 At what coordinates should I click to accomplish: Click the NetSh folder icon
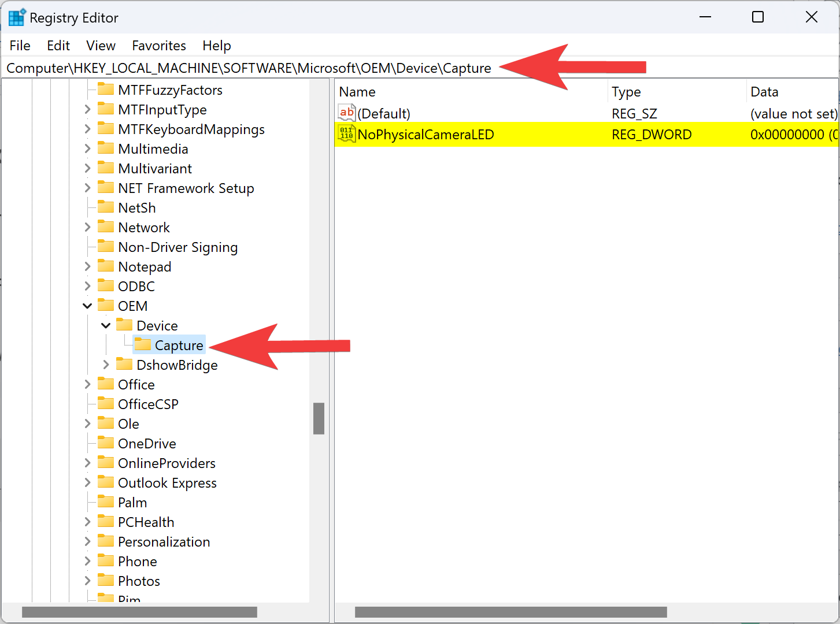(106, 207)
